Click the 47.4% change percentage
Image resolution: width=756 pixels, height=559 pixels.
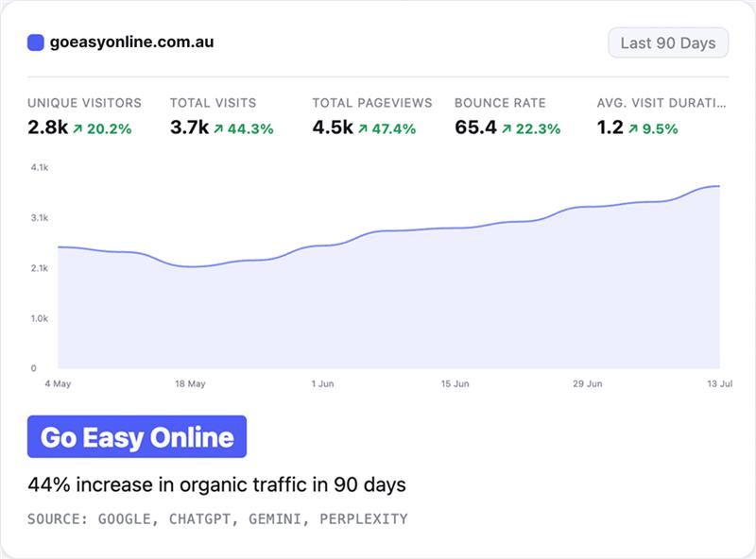click(393, 128)
